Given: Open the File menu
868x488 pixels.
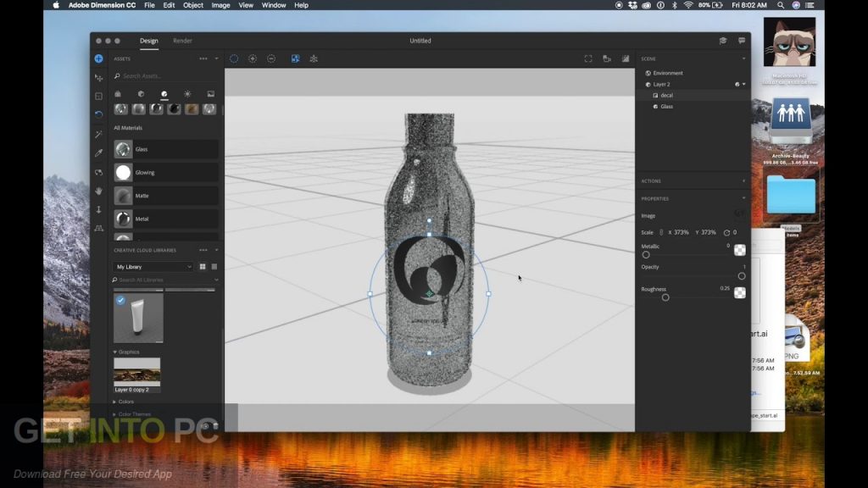Looking at the screenshot, I should [149, 5].
